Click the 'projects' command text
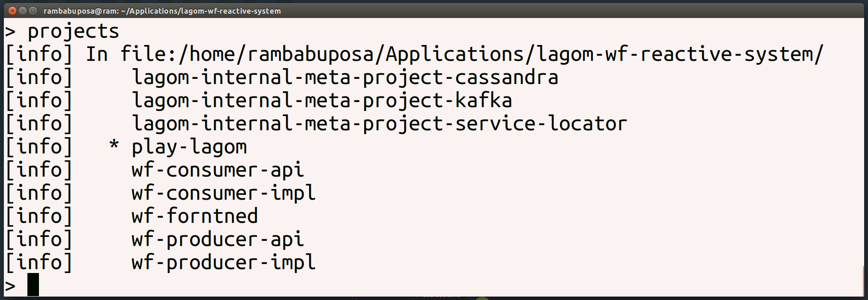Viewport: 868px width, 300px height. click(x=73, y=32)
